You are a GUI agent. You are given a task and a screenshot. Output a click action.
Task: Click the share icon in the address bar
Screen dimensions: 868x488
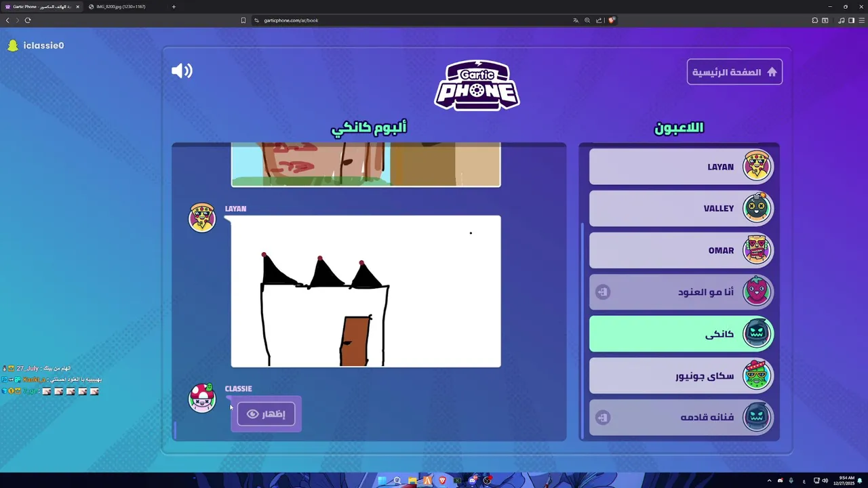pyautogui.click(x=599, y=20)
